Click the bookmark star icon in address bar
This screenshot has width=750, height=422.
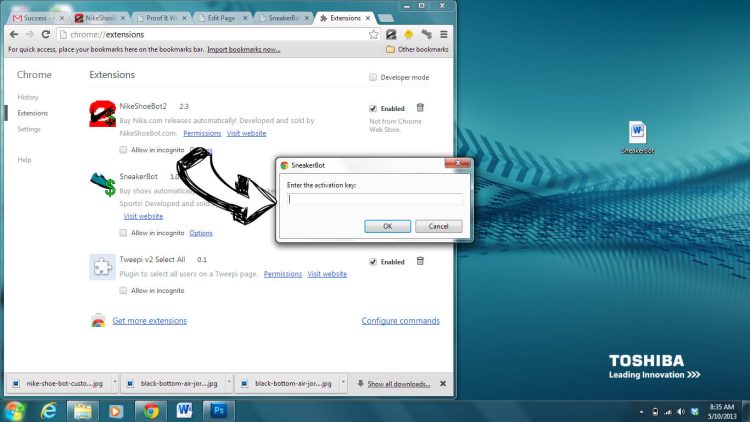[373, 34]
